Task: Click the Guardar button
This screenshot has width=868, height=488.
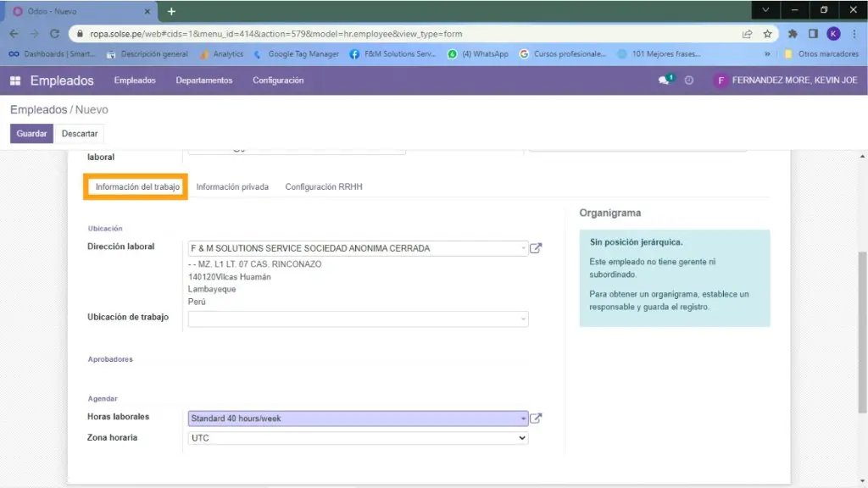Action: (31, 134)
